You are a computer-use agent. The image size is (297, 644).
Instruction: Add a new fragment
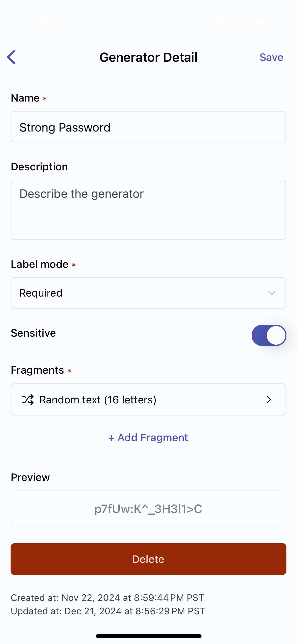coord(148,438)
